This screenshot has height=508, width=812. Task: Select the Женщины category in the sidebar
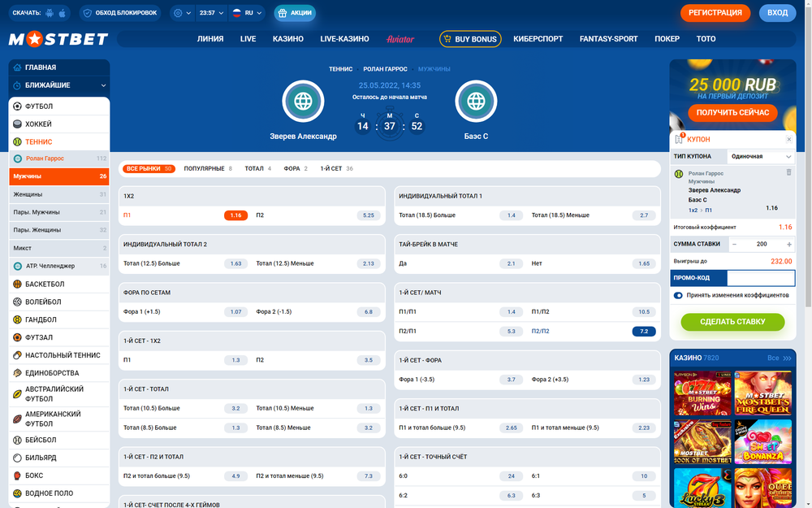[59, 194]
